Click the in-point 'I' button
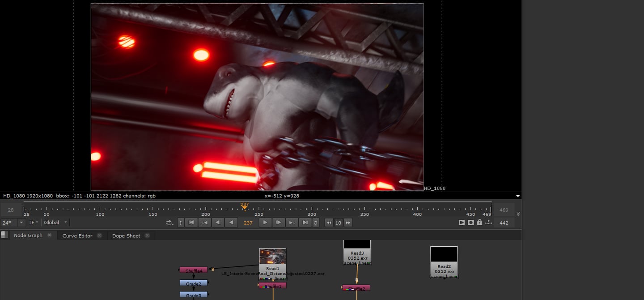This screenshot has width=644, height=300. [x=181, y=223]
